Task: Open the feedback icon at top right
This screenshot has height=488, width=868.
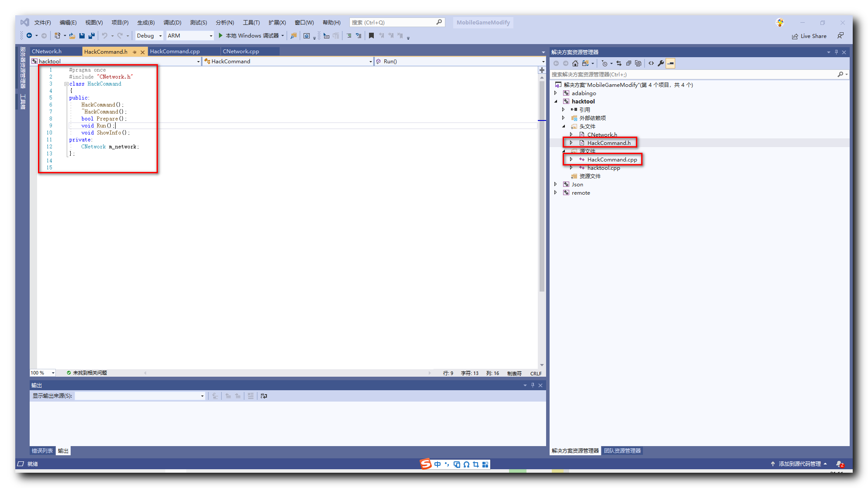Action: pos(840,36)
